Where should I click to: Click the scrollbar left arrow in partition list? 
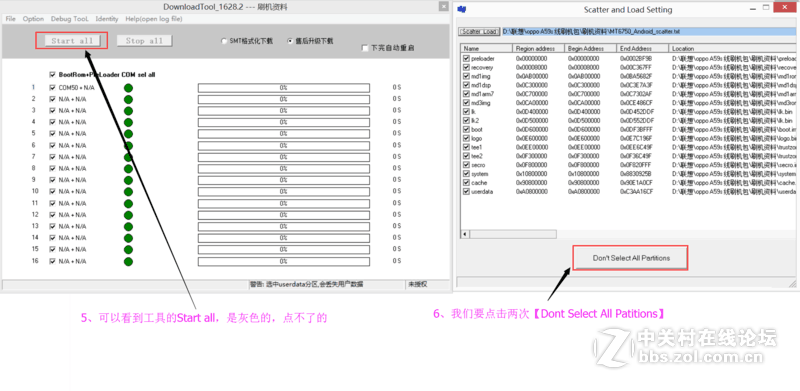pyautogui.click(x=465, y=234)
